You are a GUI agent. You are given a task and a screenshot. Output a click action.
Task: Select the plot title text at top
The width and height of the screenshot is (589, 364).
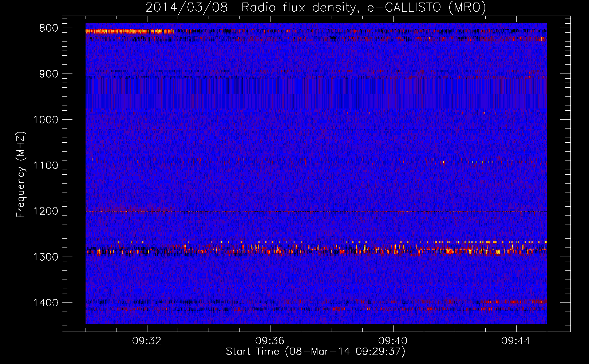[316, 7]
